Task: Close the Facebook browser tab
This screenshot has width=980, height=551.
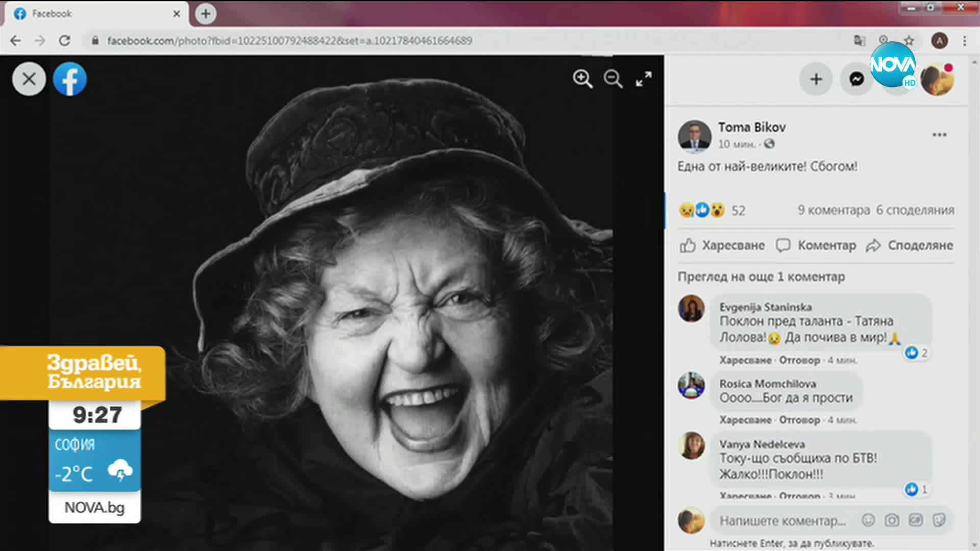Action: [177, 14]
